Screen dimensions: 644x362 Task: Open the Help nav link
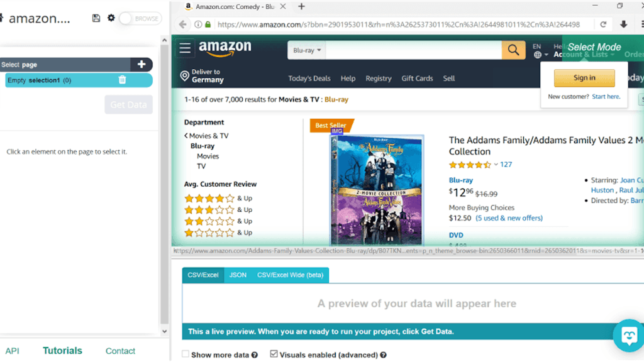point(348,79)
